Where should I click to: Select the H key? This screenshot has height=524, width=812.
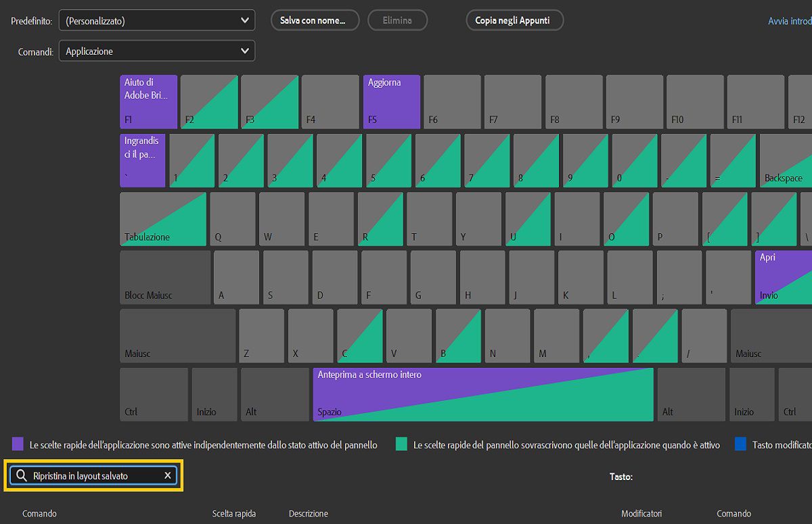482,277
